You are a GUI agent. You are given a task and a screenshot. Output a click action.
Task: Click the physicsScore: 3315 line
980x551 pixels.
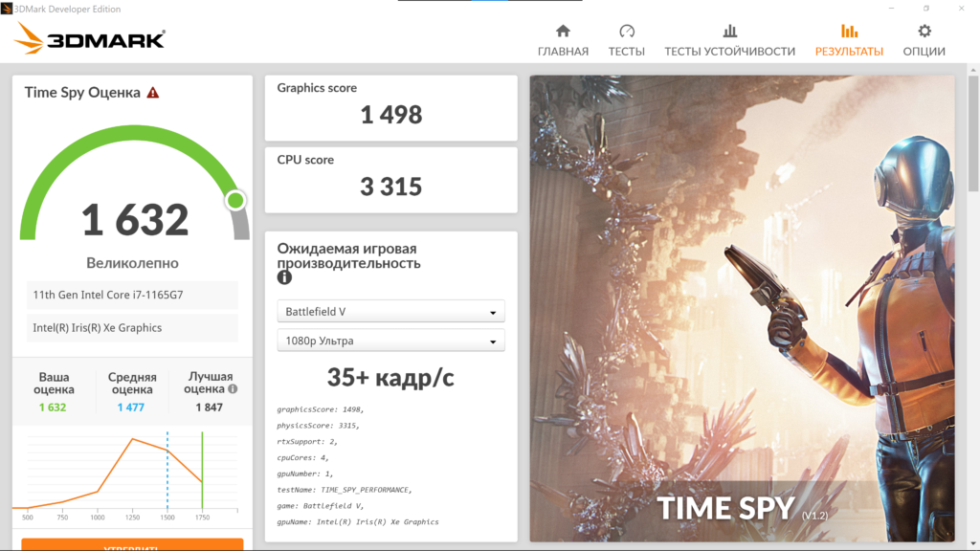(x=318, y=426)
